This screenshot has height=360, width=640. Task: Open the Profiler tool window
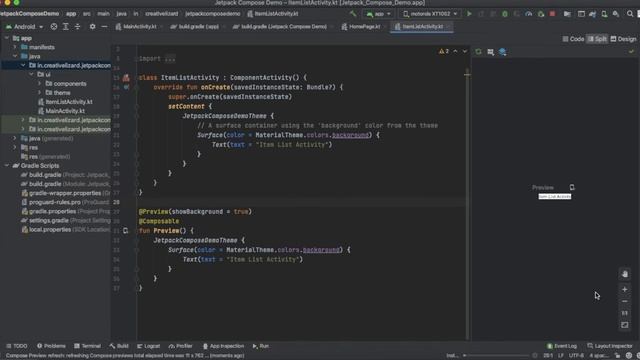[180, 346]
